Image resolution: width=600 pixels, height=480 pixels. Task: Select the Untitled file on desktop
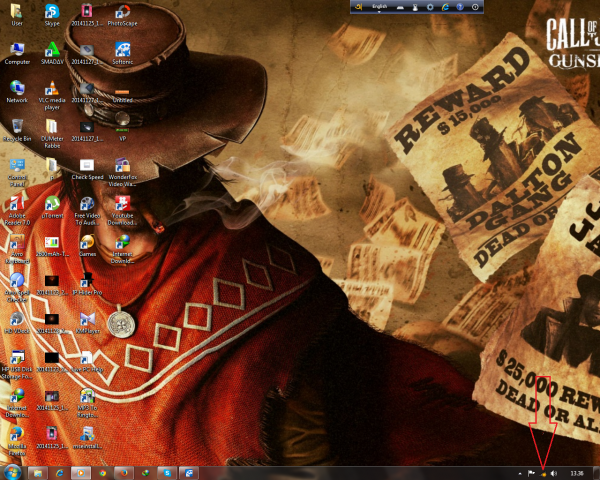(122, 96)
